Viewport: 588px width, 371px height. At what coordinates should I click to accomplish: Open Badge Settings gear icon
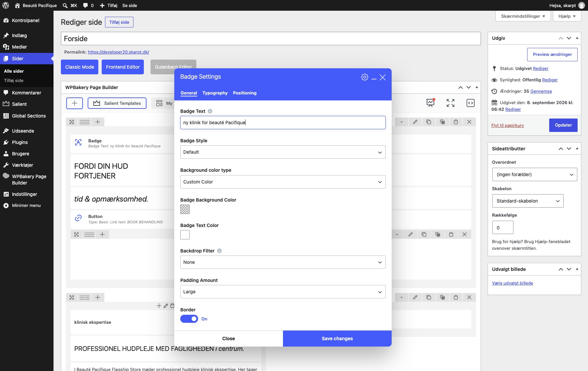point(365,77)
